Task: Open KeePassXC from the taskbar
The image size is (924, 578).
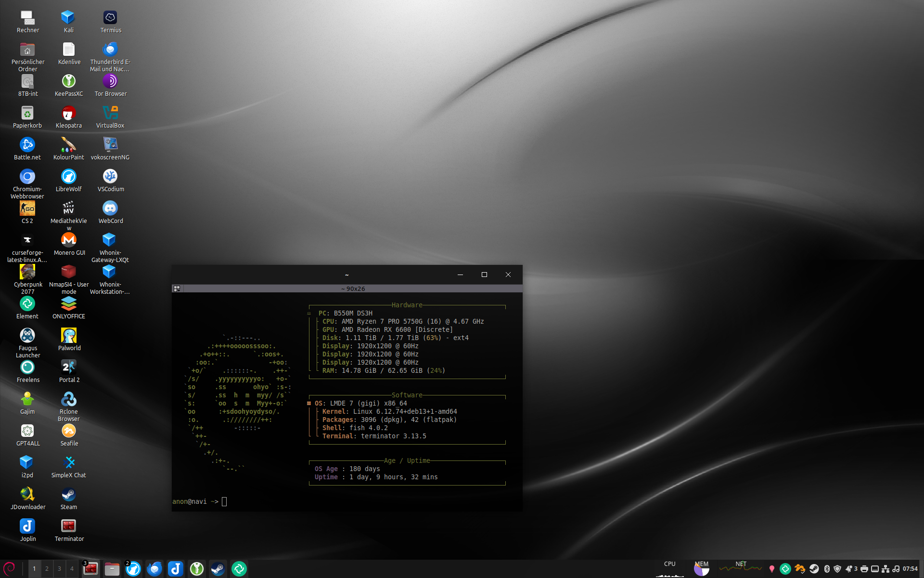Action: click(x=196, y=569)
